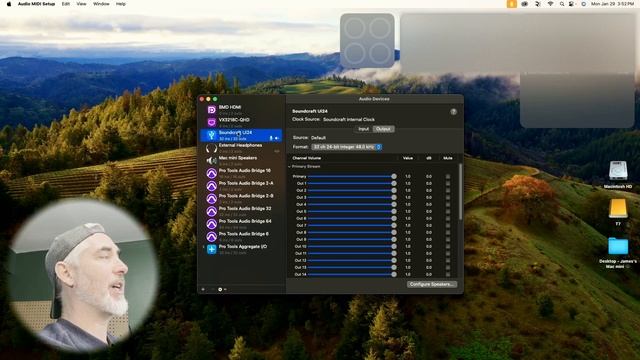Click the Siri icon in the menu bar
This screenshot has width=640, height=360.
(x=584, y=4)
